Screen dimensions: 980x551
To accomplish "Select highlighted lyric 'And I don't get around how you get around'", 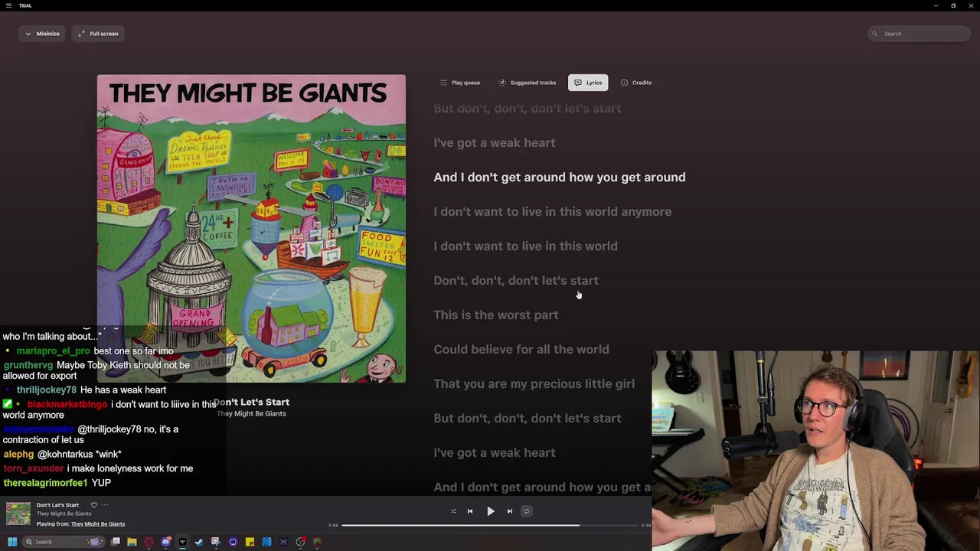I will click(560, 178).
